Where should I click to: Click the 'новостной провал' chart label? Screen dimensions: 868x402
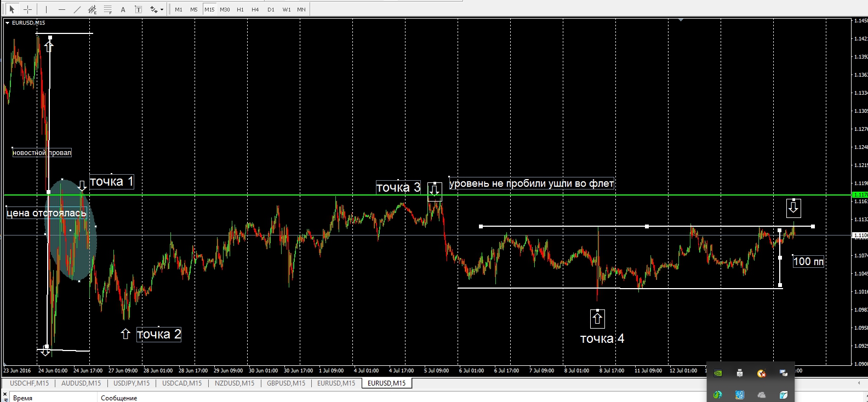click(x=42, y=153)
